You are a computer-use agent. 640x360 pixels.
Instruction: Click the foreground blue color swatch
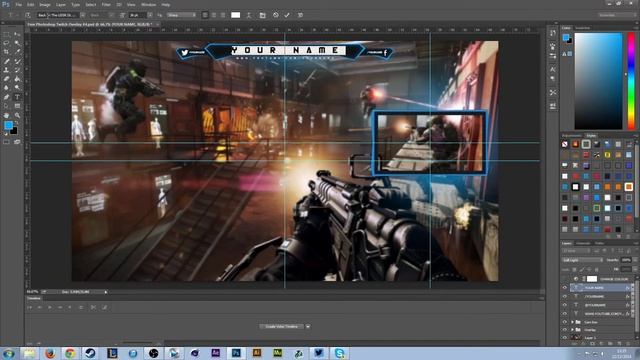click(8, 126)
